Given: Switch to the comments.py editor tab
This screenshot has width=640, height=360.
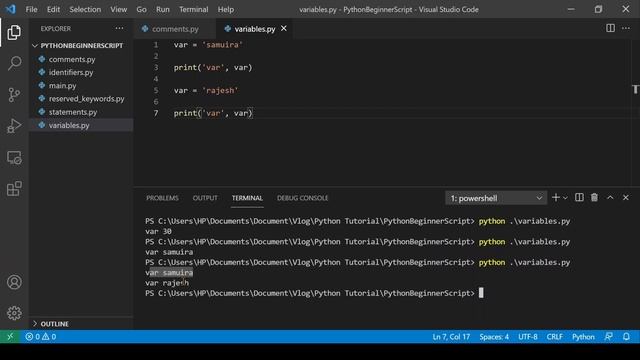Looking at the screenshot, I should pos(175,29).
